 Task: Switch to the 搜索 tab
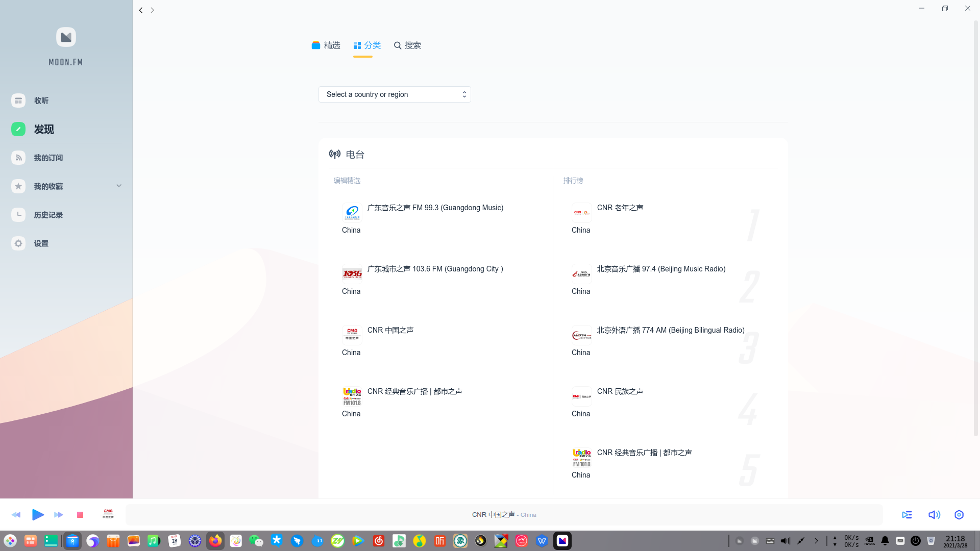coord(407,45)
